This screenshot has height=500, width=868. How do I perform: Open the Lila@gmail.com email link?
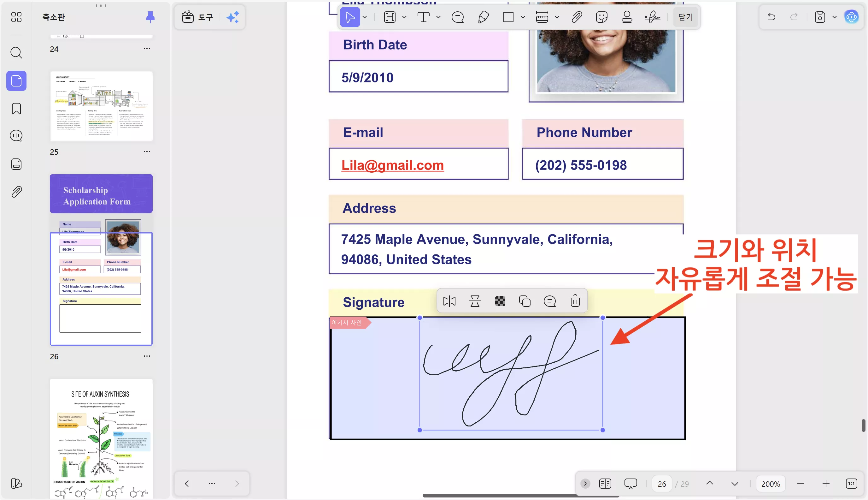point(392,165)
